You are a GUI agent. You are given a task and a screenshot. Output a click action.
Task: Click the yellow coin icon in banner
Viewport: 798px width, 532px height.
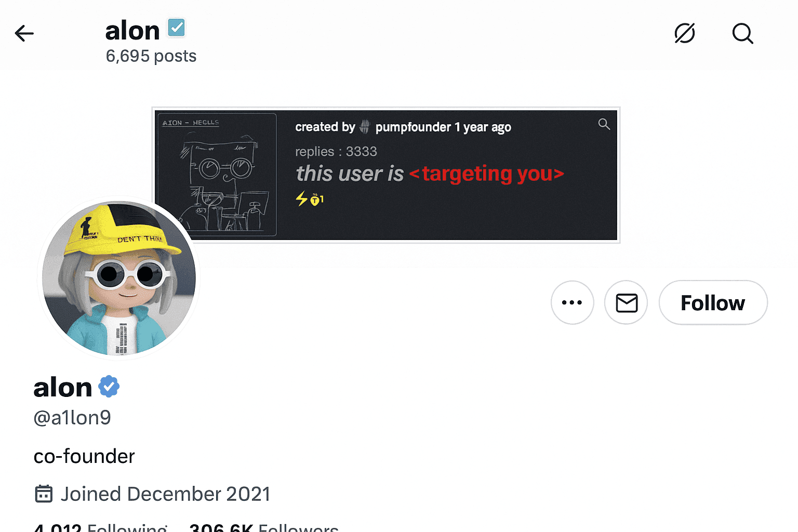click(x=315, y=199)
